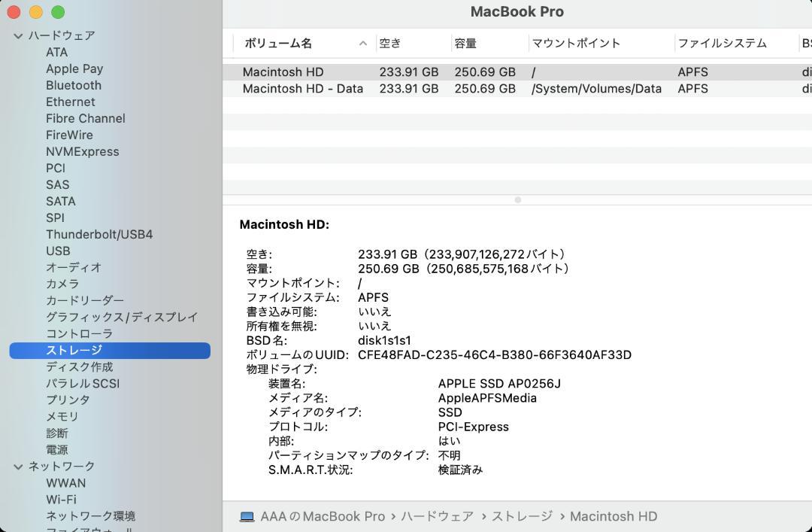Viewport: 812px width, 532px height.
Task: Click ストレージ in the path bar
Action: pos(522,517)
